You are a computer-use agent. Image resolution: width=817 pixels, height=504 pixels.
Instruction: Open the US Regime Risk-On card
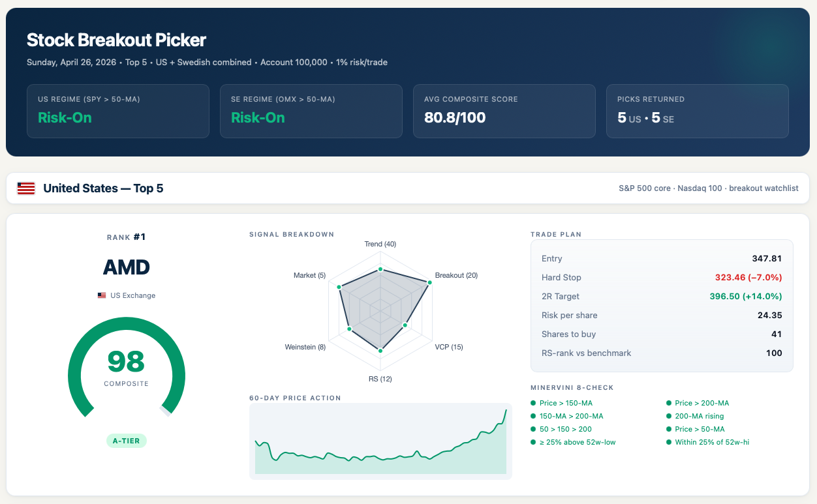click(x=117, y=111)
